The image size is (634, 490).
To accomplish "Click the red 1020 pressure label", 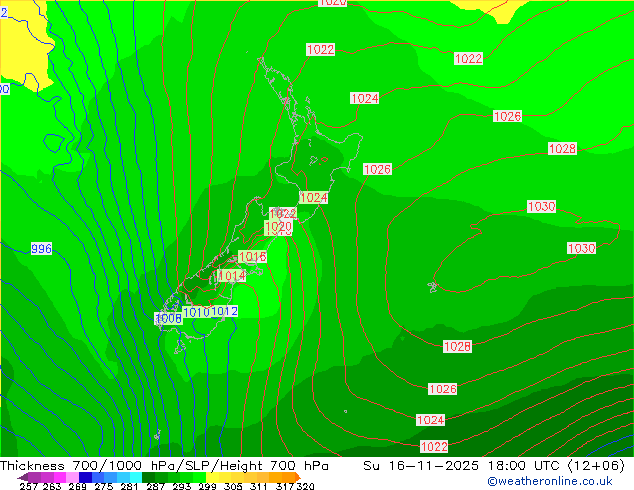I will [x=278, y=227].
